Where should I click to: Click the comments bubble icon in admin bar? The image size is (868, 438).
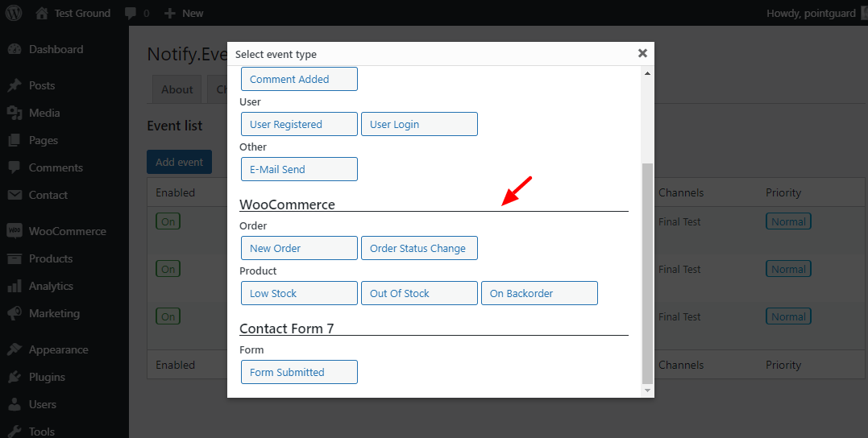click(131, 13)
